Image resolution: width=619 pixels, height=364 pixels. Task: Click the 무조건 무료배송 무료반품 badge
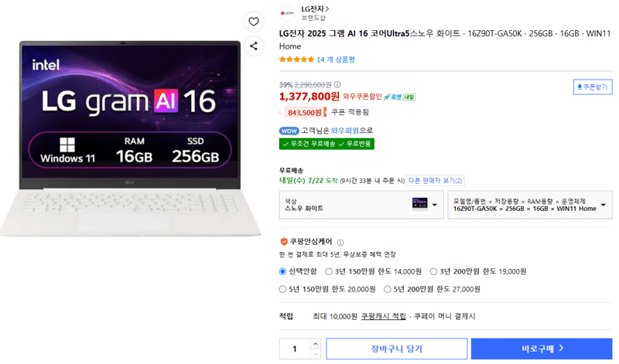[x=327, y=144]
